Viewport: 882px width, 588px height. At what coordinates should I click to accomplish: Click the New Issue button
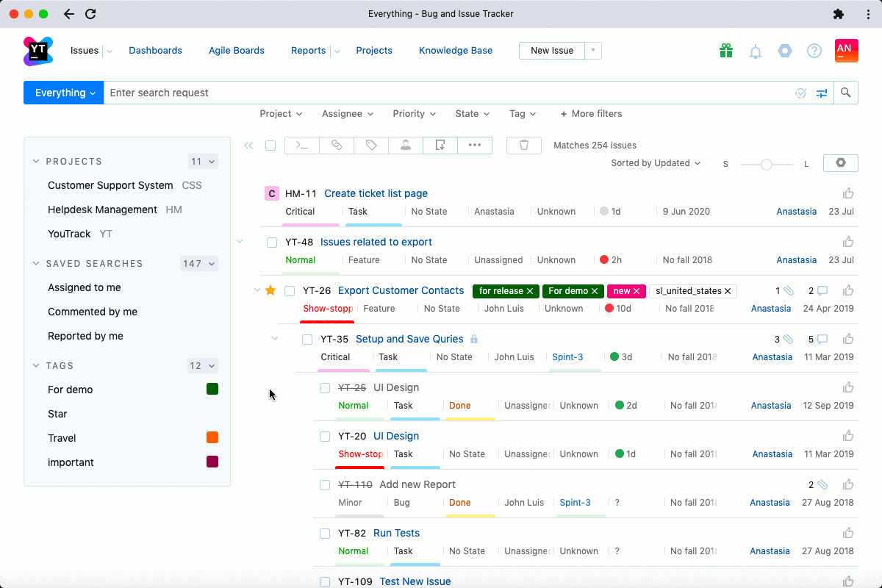[x=551, y=51]
